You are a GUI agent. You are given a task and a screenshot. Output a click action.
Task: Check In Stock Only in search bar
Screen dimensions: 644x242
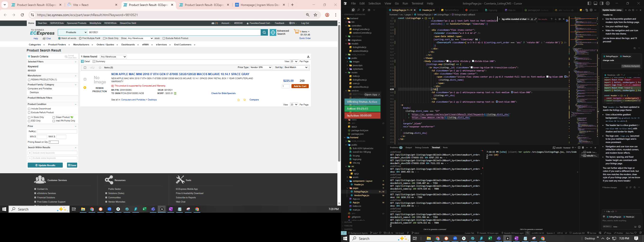tap(104, 39)
